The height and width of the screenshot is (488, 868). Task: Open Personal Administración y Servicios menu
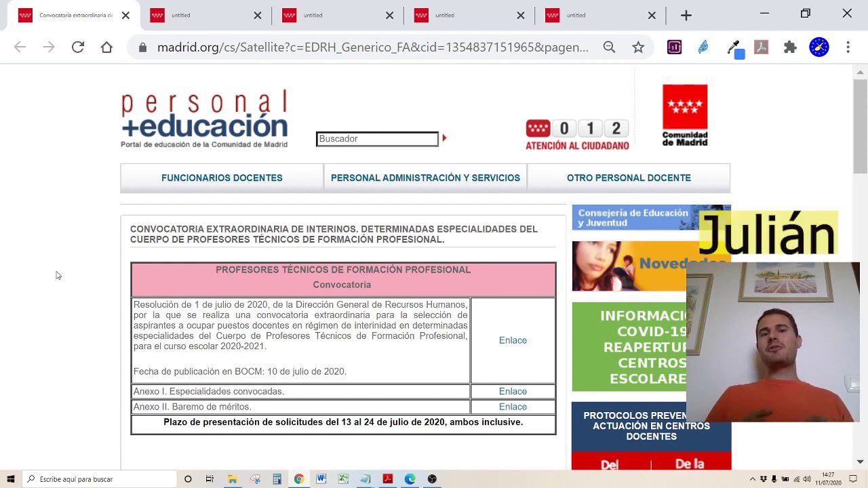pos(425,178)
